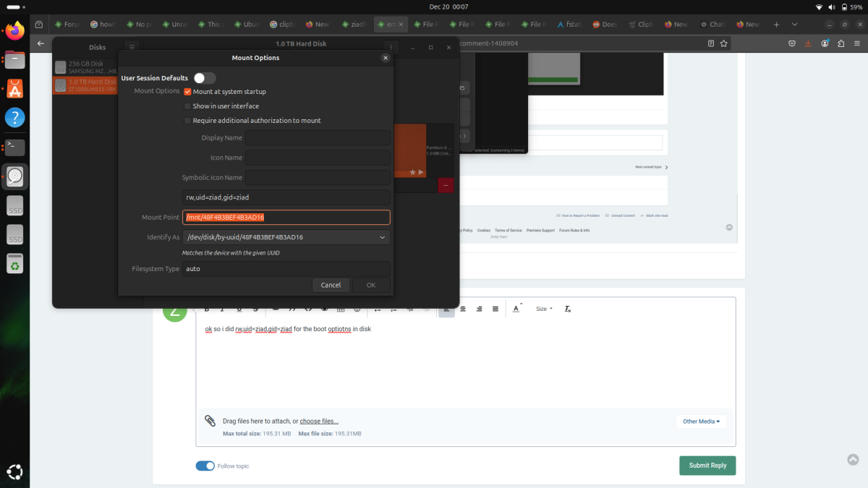Click the justify editor button
The height and width of the screenshot is (488, 868).
[495, 309]
